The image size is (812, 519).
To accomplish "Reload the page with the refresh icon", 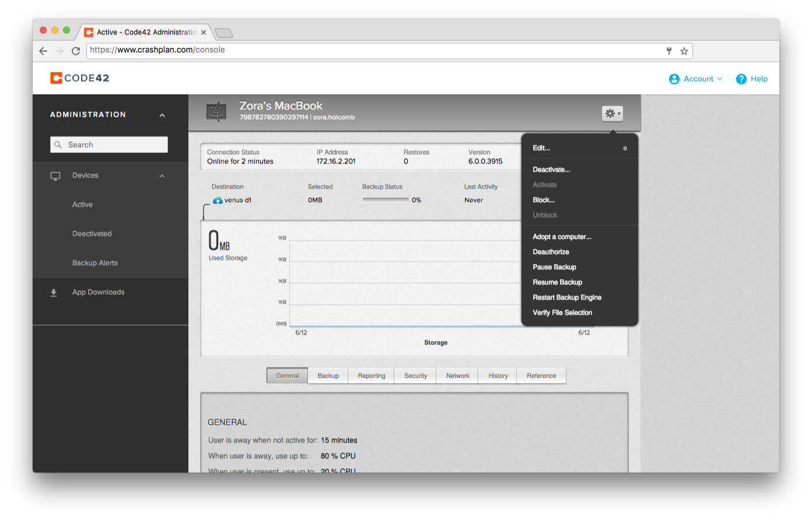I will 76,51.
